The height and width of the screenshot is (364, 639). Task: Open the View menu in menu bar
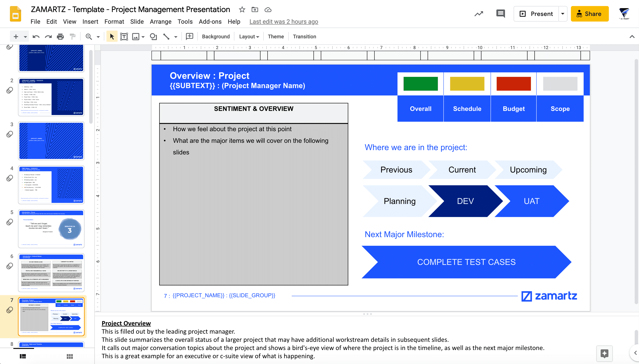click(x=69, y=21)
